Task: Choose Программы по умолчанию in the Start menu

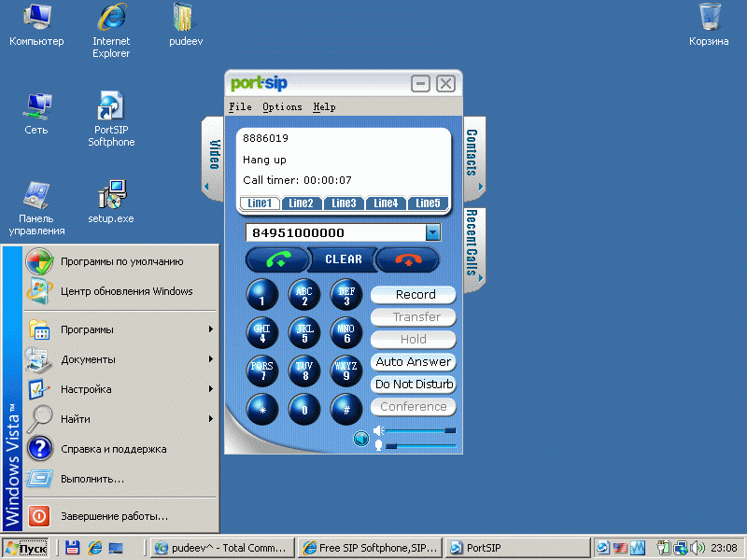Action: [120, 261]
